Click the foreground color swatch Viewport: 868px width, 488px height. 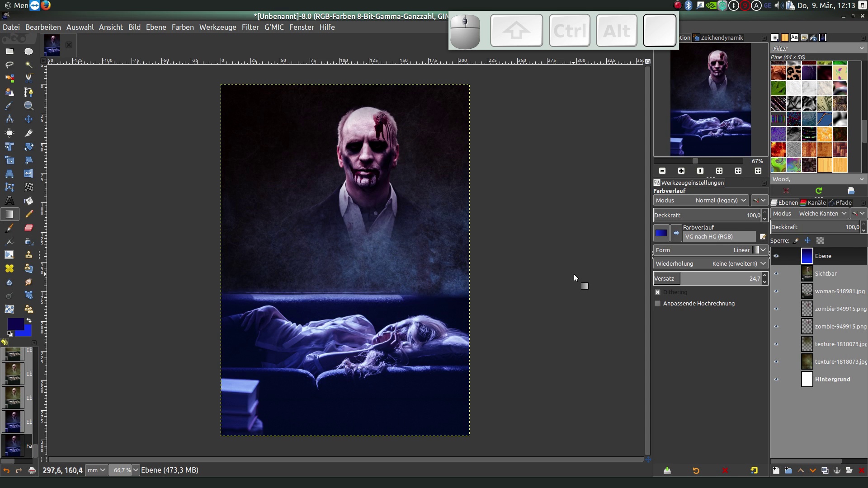point(15,324)
